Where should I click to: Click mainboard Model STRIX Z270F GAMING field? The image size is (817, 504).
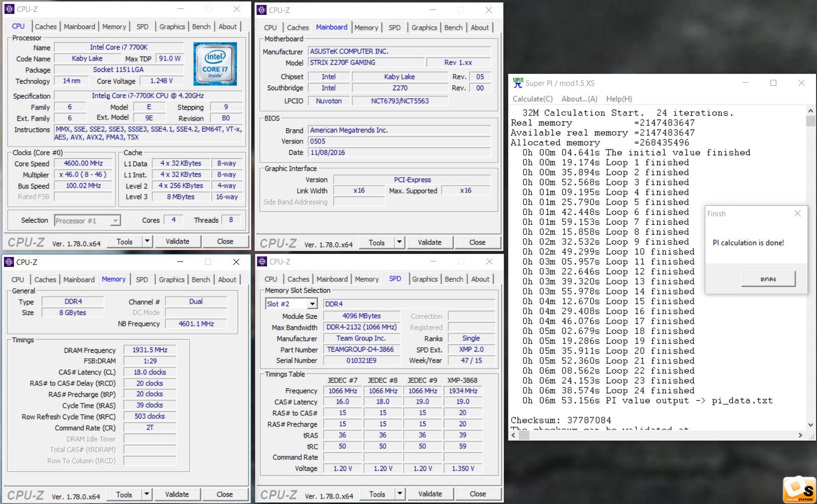point(366,63)
